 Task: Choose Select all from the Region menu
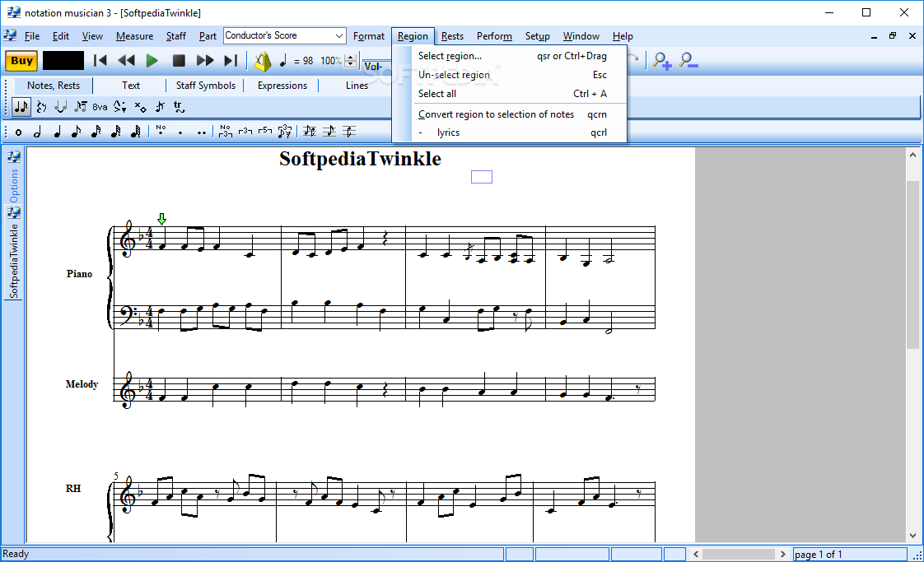tap(436, 94)
